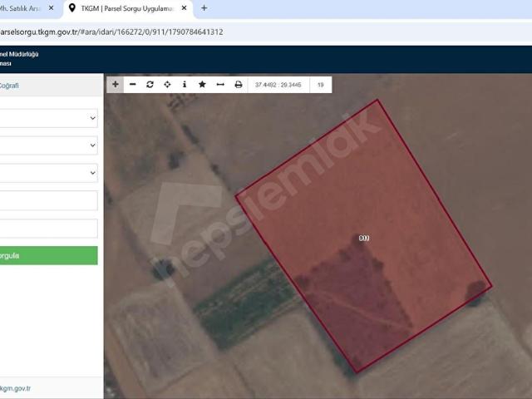This screenshot has height=399, width=532.
Task: Open favorites star tool
Action: point(202,85)
